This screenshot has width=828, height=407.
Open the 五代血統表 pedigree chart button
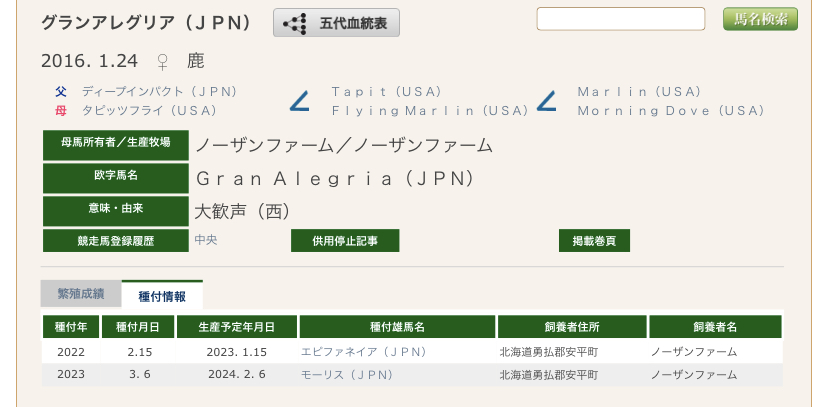(336, 21)
